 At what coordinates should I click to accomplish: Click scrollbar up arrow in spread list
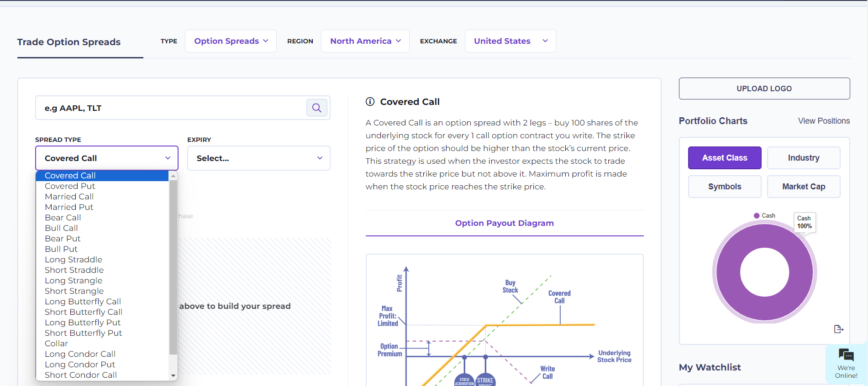point(173,176)
